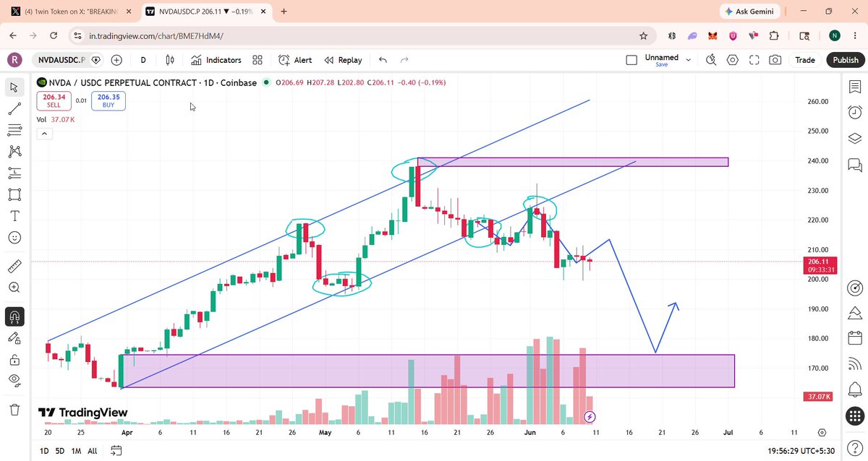Toggle stay in drawing mode pencil-lock
Viewport: 868px width, 461px height.
click(14, 337)
